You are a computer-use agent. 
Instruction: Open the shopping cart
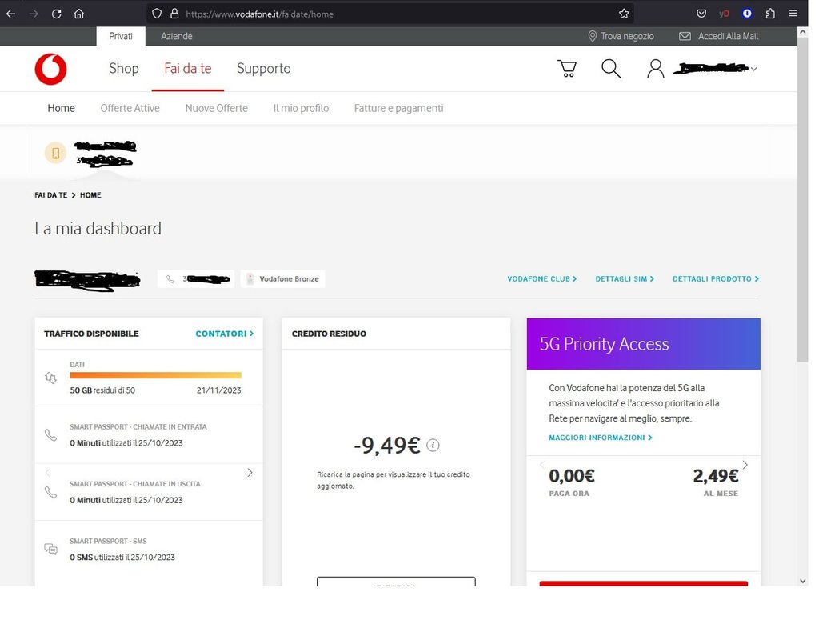tap(567, 69)
